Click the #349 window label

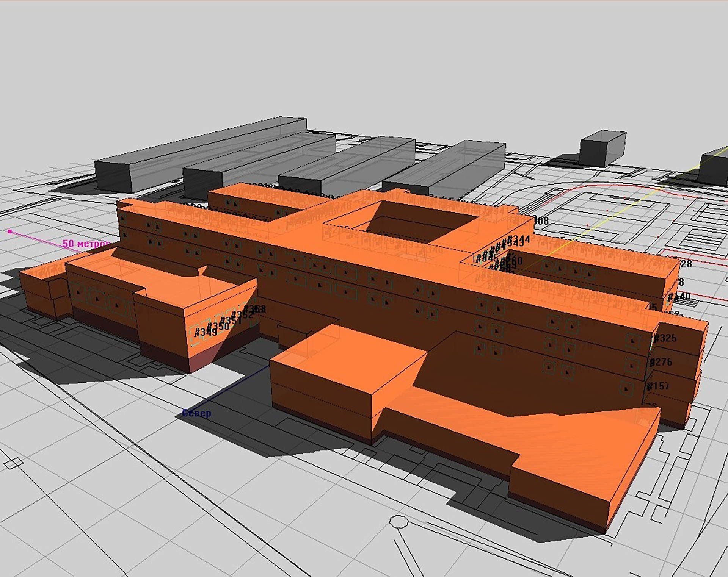(206, 333)
